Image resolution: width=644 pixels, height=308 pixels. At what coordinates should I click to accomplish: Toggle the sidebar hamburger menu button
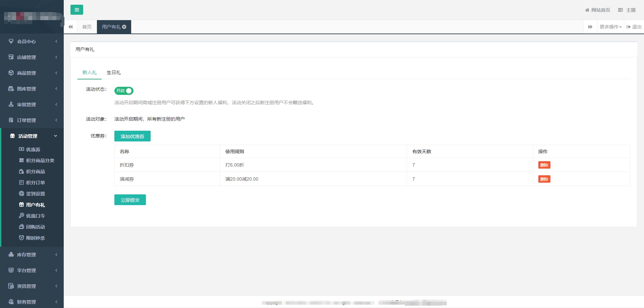click(77, 10)
